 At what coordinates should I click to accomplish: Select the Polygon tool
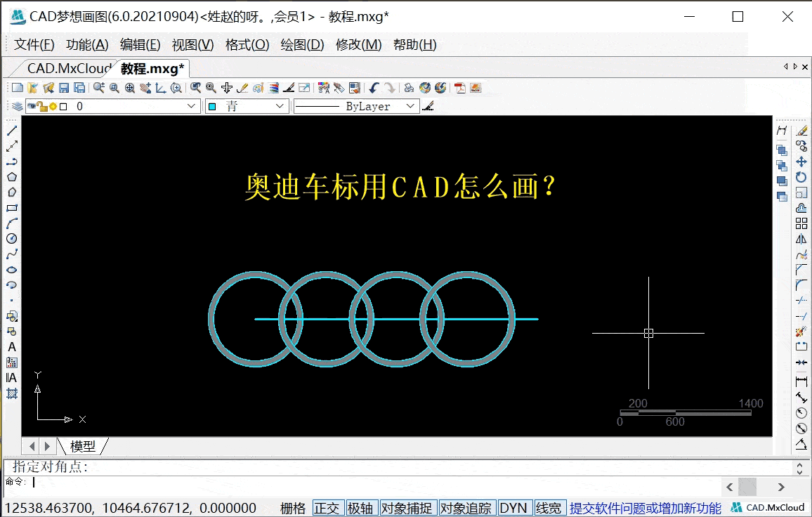(x=12, y=177)
